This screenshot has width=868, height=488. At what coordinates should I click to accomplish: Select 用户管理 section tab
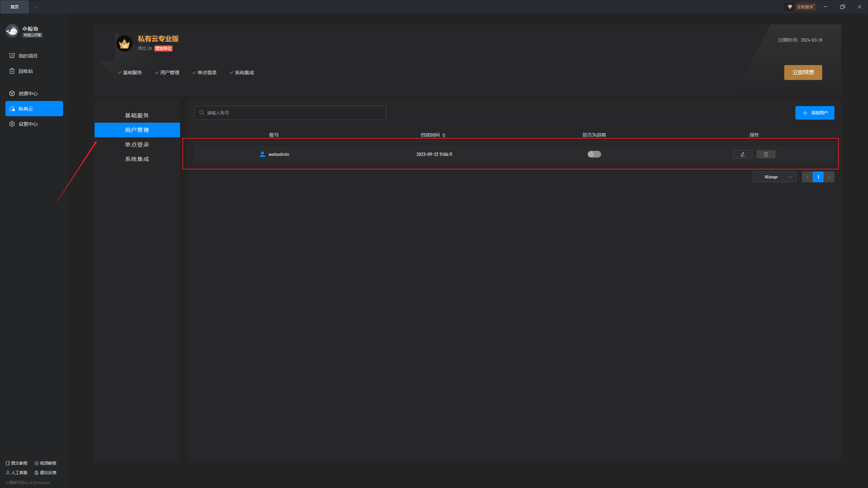(x=137, y=130)
